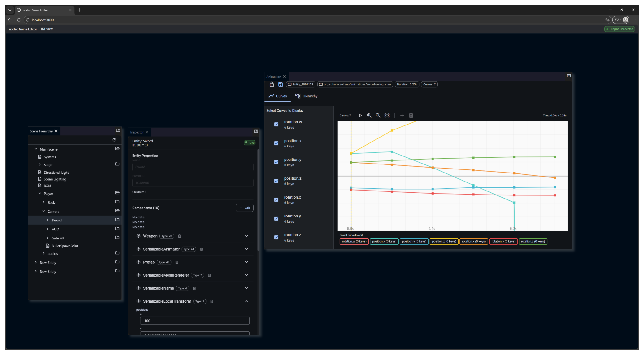Collapse the SerializableLocalTransform component
This screenshot has width=644, height=355.
tap(246, 301)
